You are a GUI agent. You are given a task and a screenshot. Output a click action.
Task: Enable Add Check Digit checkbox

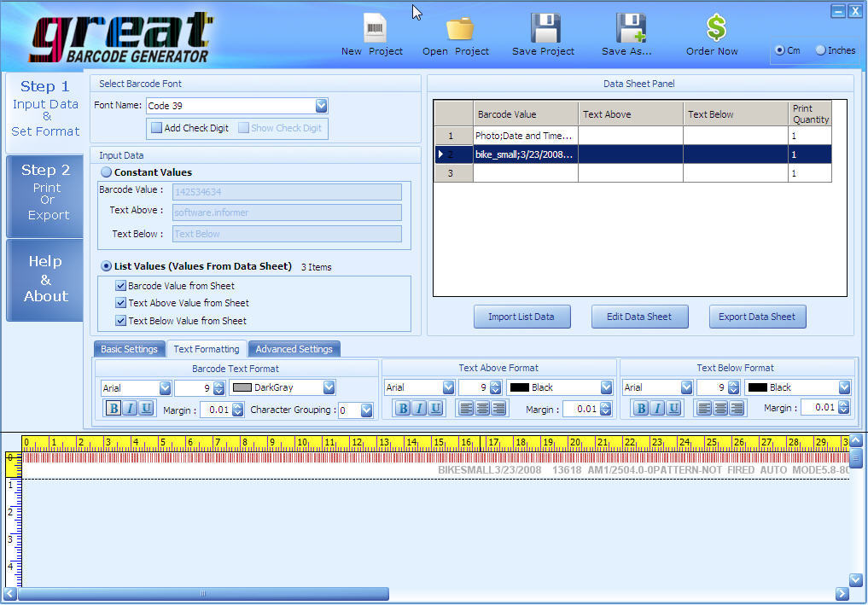157,128
